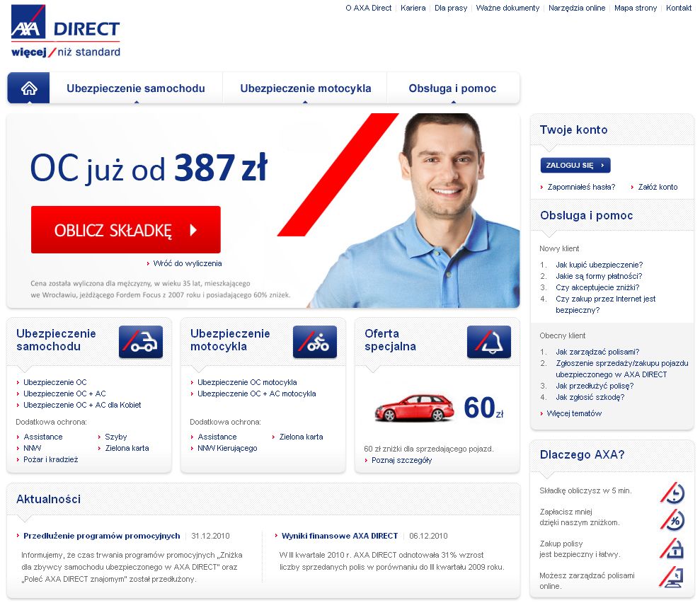
Task: Open Ubezpieczenie OC + AC motocykla link
Action: pos(257,394)
